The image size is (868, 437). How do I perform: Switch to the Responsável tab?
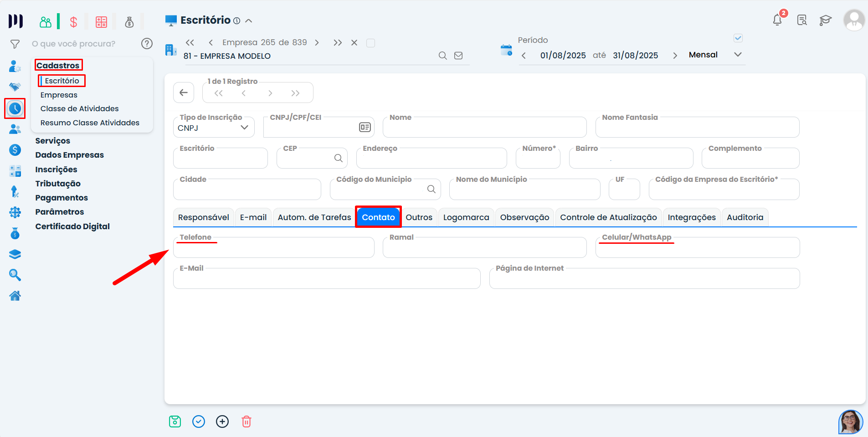coord(203,217)
